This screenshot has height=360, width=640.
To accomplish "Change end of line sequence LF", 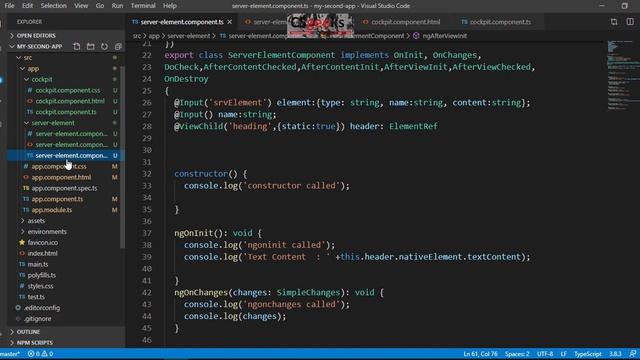I will coord(563,354).
